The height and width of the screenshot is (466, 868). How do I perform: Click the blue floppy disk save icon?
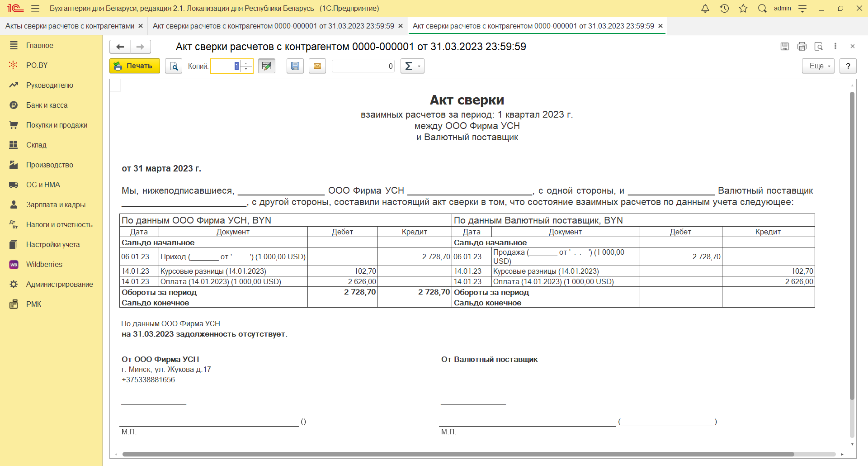(295, 66)
